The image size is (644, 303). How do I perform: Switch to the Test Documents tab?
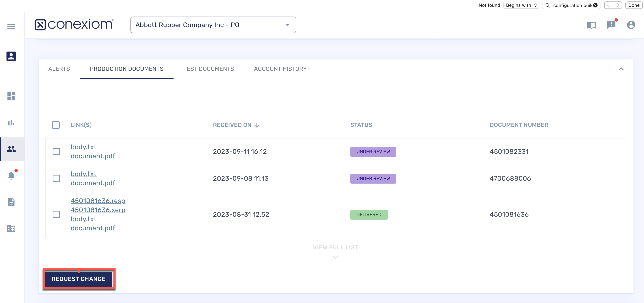(209, 69)
